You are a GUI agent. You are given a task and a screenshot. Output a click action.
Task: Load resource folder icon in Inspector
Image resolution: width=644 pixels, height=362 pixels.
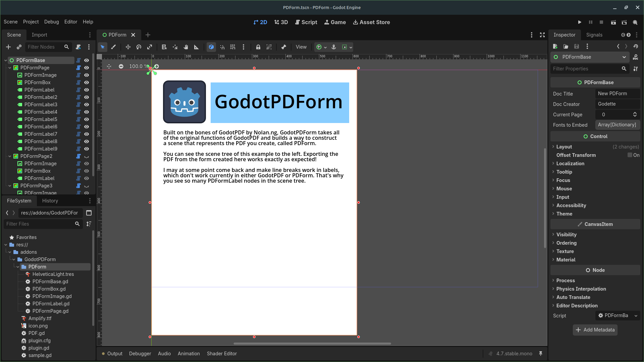[x=566, y=46]
